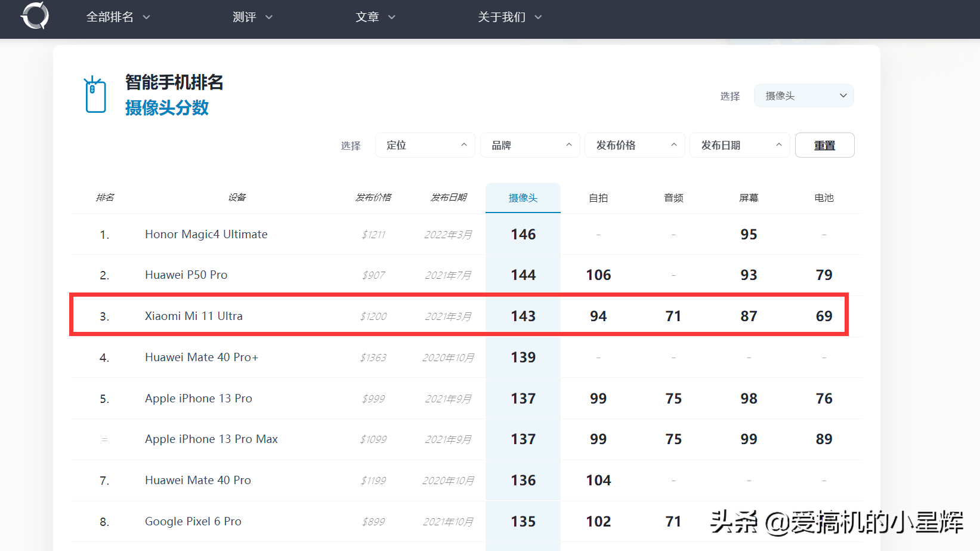Image resolution: width=980 pixels, height=551 pixels.
Task: Click the 智能手机排名 heading
Action: tap(174, 82)
